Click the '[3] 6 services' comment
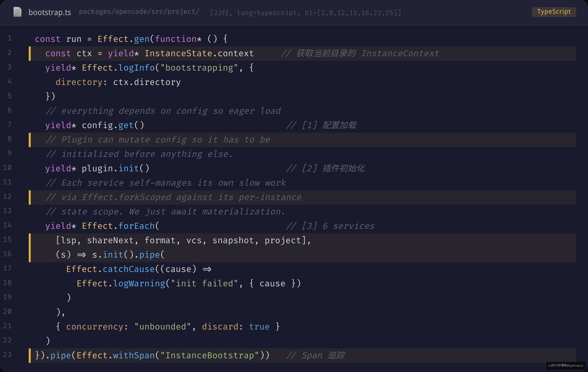The width and height of the screenshot is (588, 372). [x=330, y=226]
